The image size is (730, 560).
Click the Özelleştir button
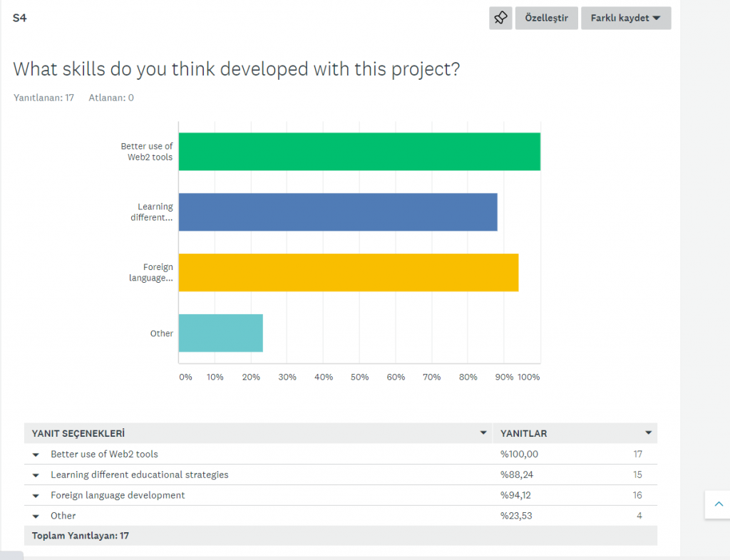546,19
